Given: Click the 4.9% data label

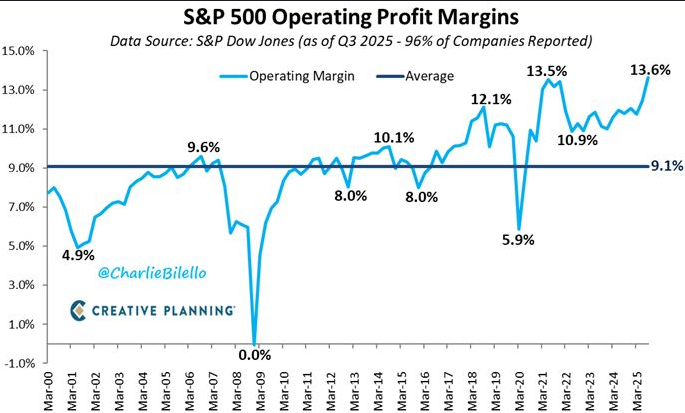Looking at the screenshot, I should pyautogui.click(x=78, y=255).
